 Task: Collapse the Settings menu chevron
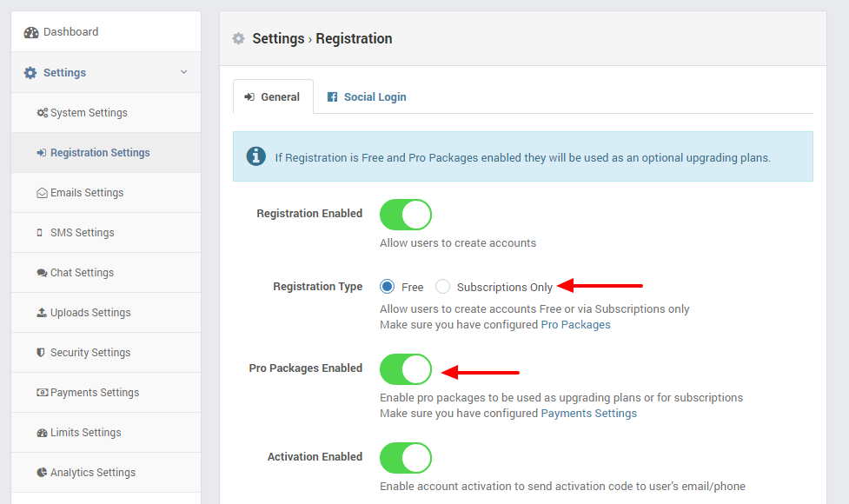pyautogui.click(x=183, y=72)
